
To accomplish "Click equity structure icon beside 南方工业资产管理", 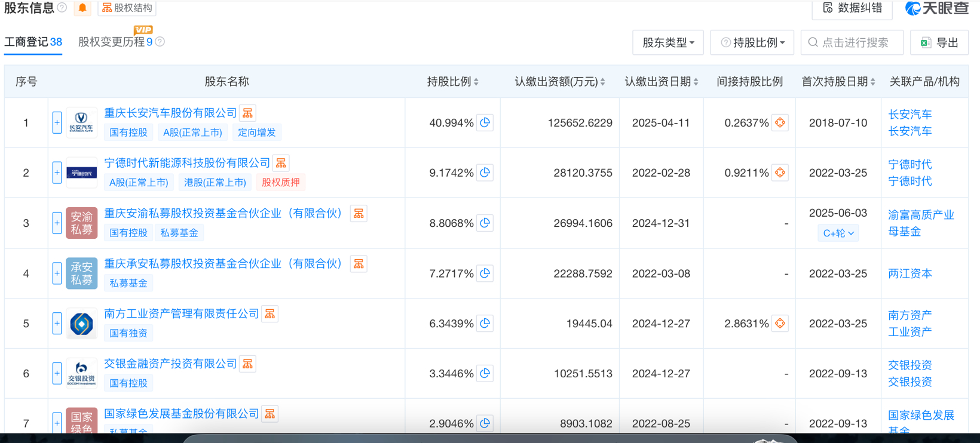I will coord(270,313).
